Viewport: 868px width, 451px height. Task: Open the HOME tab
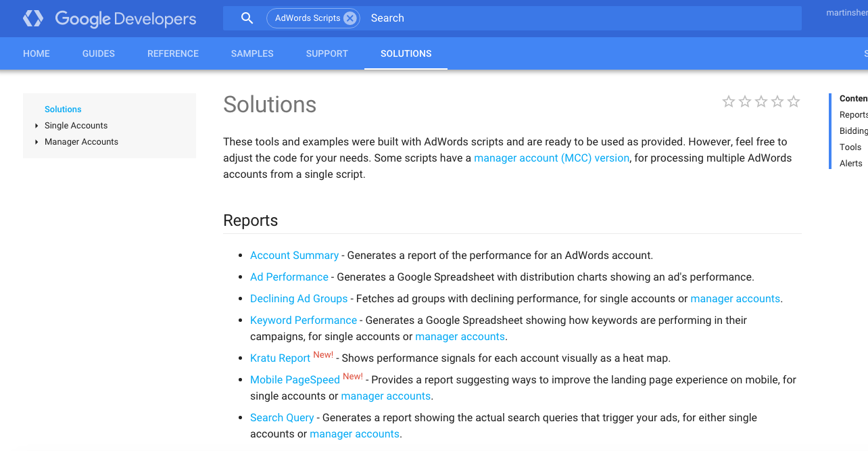click(x=37, y=53)
